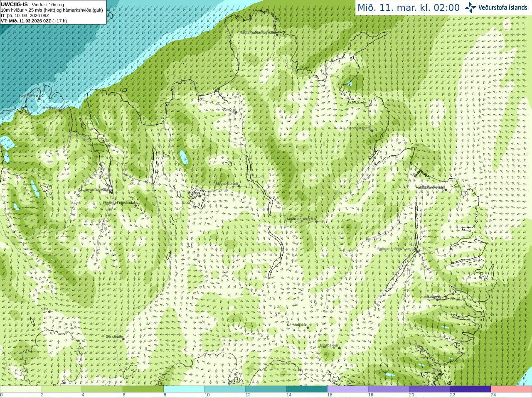Viewport: 532px width, 398px height.
Task: Select the 22–24 m/s dark indigo legend swatch
Action: click(470, 389)
